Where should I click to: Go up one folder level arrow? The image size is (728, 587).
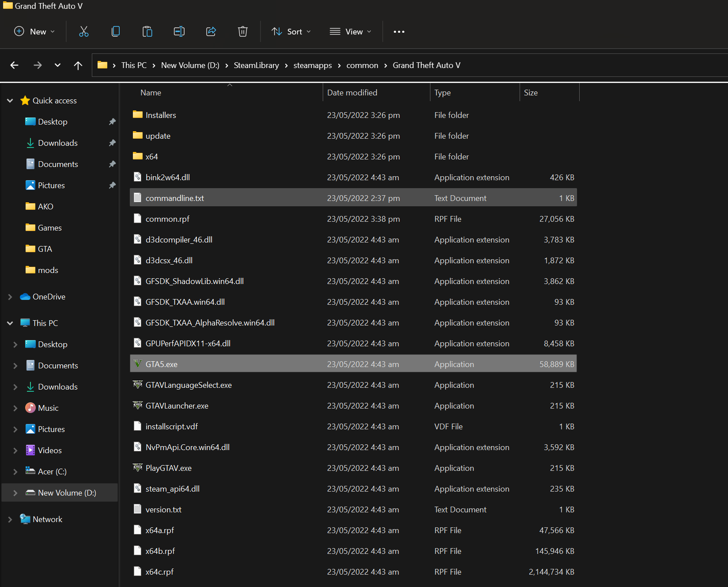point(78,65)
